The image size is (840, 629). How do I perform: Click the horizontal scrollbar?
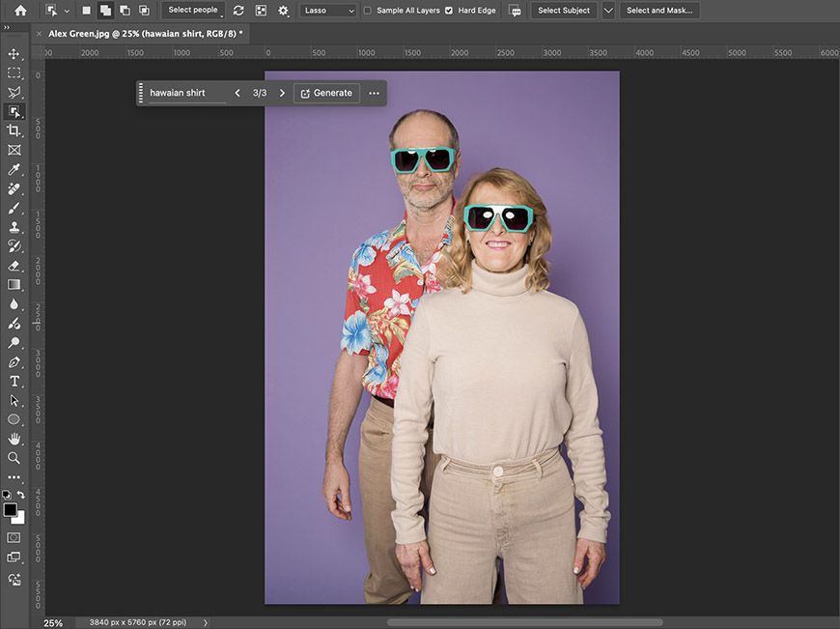click(x=524, y=622)
